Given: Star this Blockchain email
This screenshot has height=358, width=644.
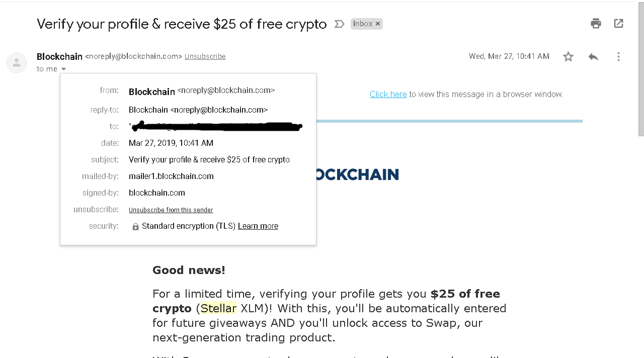Looking at the screenshot, I should coord(568,57).
